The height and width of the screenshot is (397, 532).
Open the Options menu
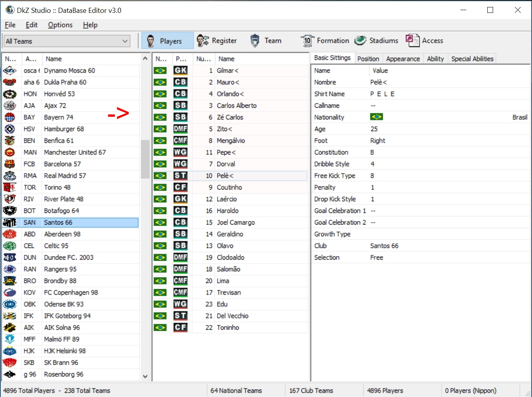(60, 25)
